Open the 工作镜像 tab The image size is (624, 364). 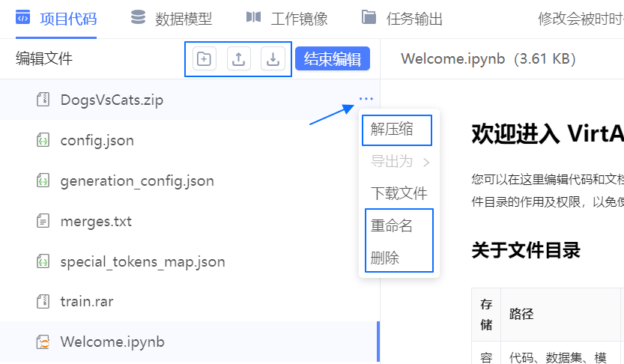coord(287,19)
